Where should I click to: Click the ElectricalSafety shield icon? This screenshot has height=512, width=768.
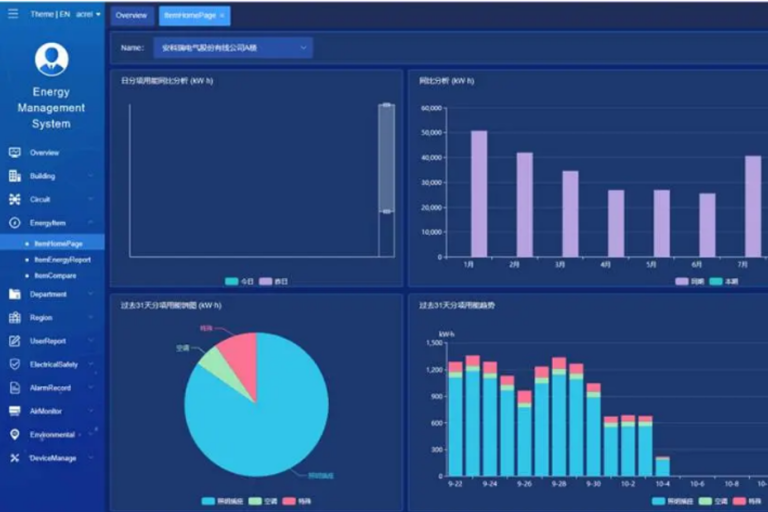(x=14, y=364)
